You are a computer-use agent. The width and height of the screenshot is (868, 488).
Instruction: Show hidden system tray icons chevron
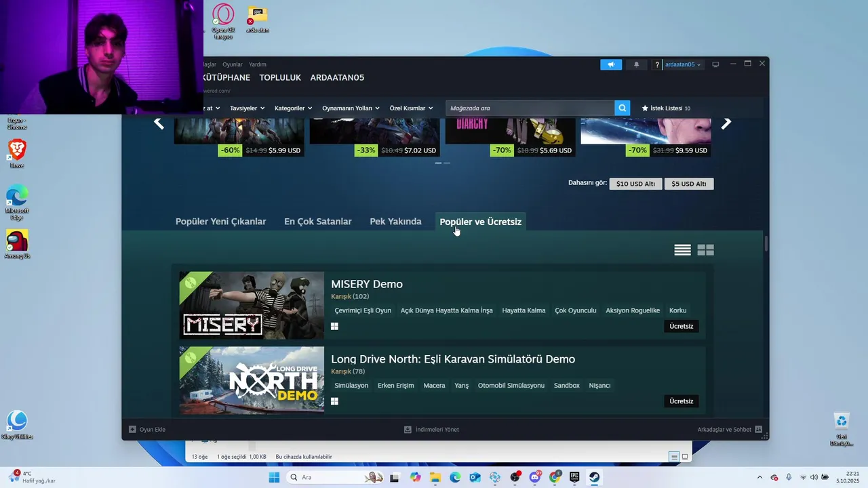[x=759, y=477]
